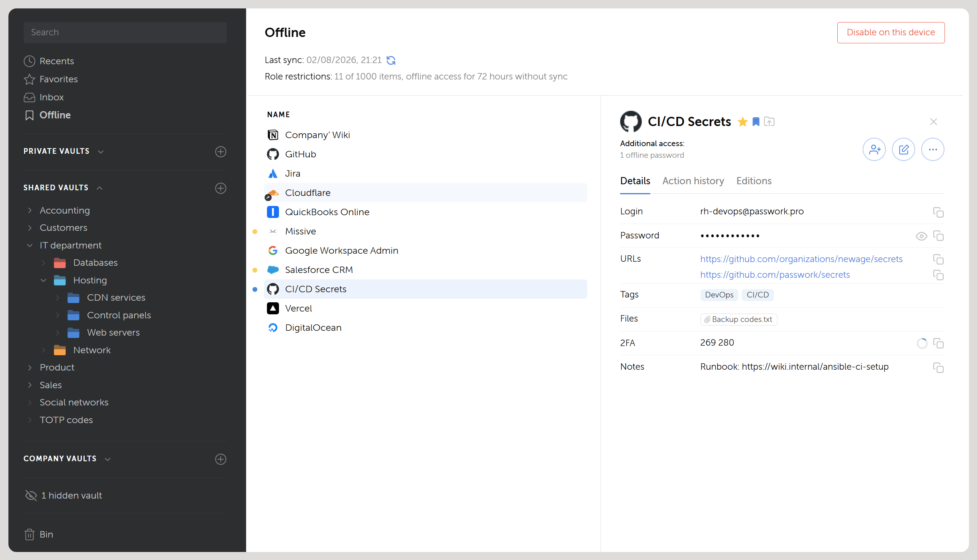977x560 pixels.
Task: Open the github.com/organizations/newage/secrets link
Action: 801,259
